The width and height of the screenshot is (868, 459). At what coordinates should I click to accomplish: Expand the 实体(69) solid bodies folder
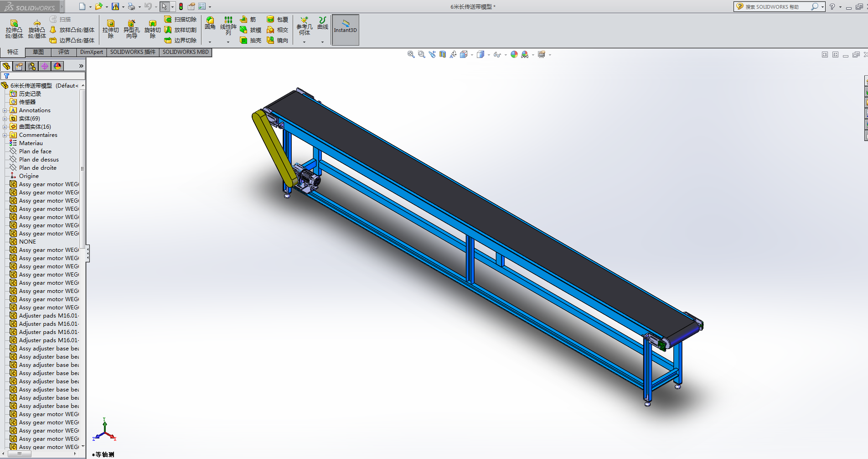tap(5, 119)
